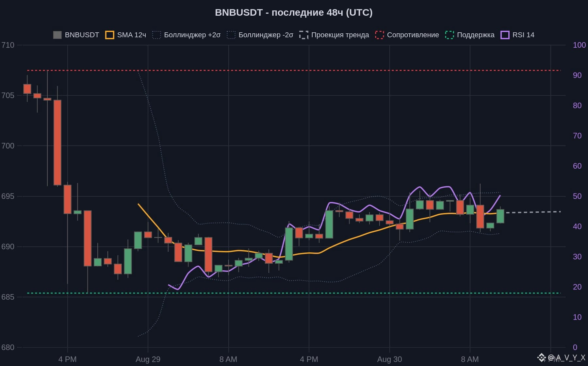Click the 685 price axis label
The width and height of the screenshot is (588, 366).
click(8, 297)
